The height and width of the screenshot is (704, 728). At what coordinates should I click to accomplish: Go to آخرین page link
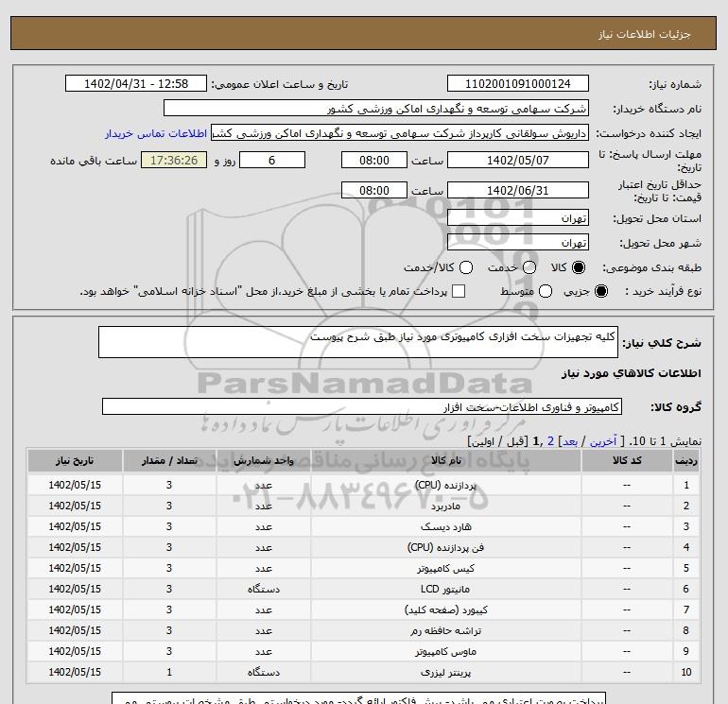[x=602, y=441]
